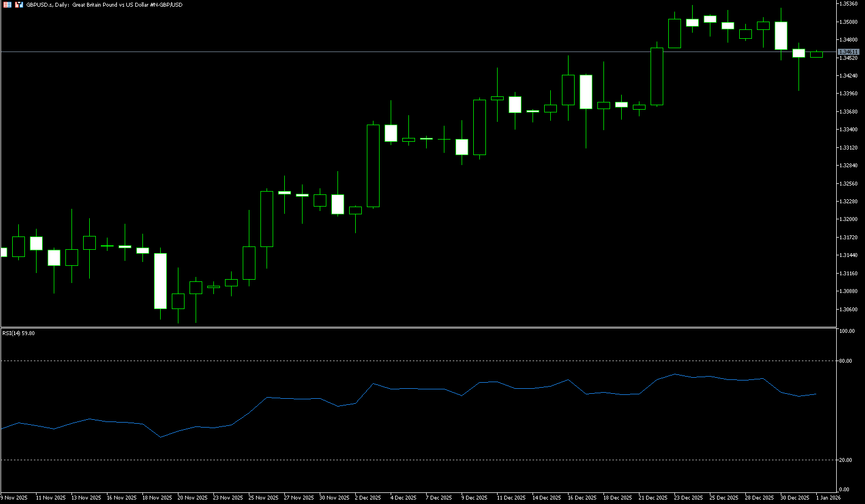Click the 1.35360 price scale label
Viewport: 865px width, 504px height.
click(848, 4)
